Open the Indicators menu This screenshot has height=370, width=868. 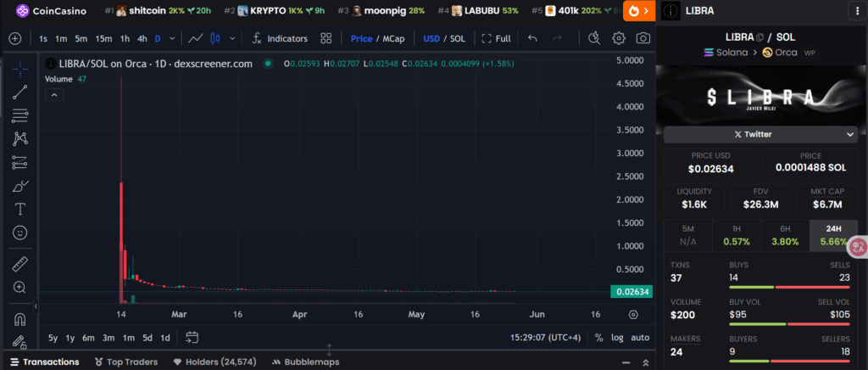pos(280,39)
